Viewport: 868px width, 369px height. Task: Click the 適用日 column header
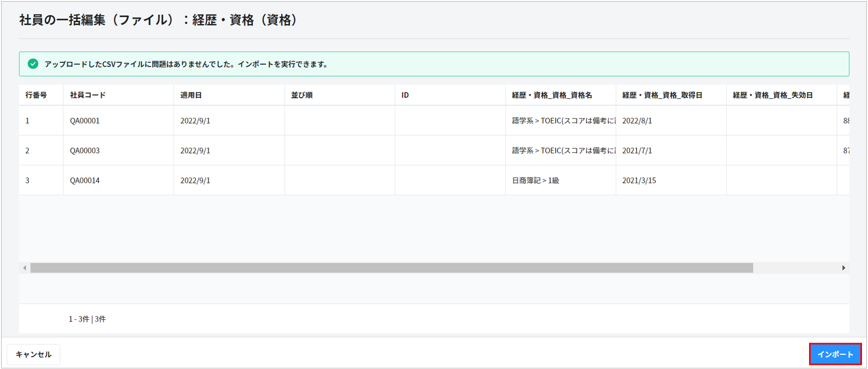click(x=191, y=95)
